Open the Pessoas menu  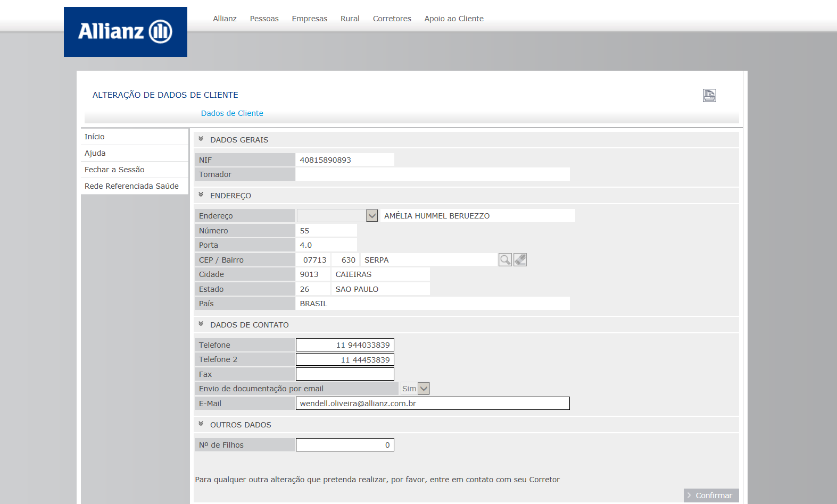coord(264,19)
